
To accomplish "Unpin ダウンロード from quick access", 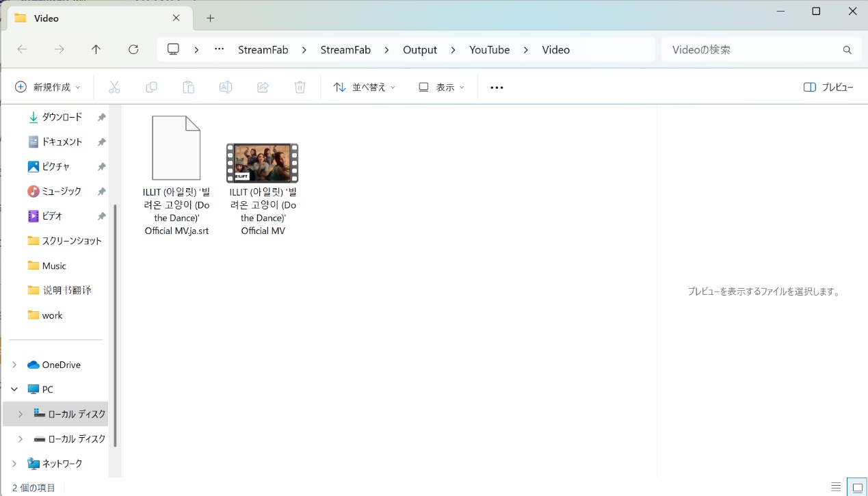I will click(101, 117).
